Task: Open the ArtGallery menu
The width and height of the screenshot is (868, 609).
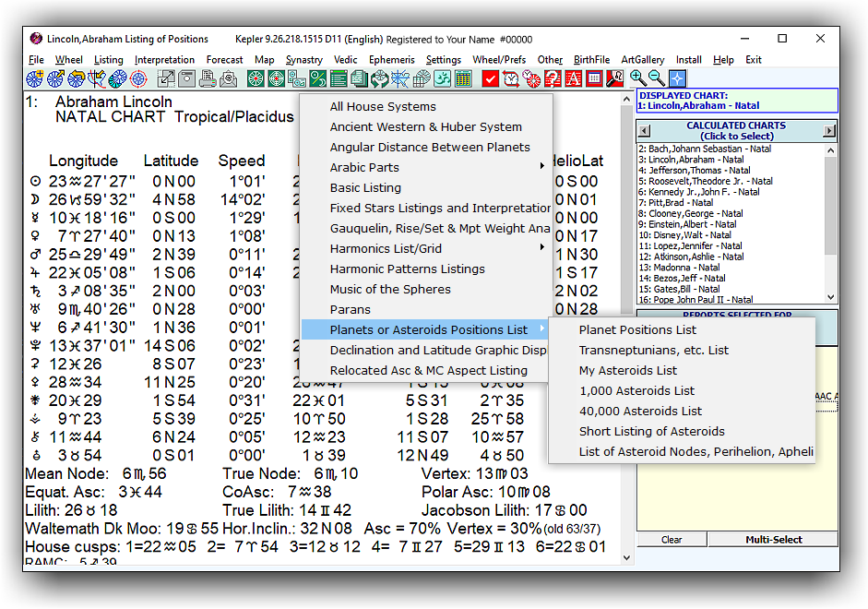Action: pyautogui.click(x=643, y=60)
